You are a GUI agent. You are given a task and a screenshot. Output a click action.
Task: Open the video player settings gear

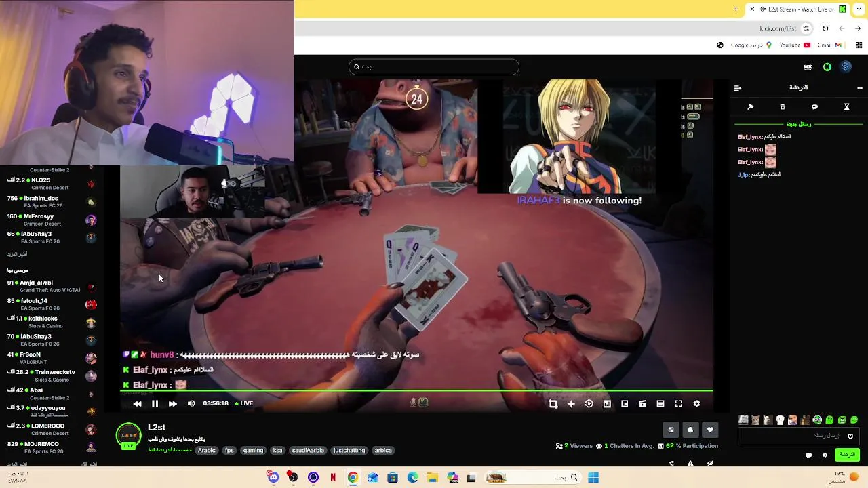click(696, 403)
